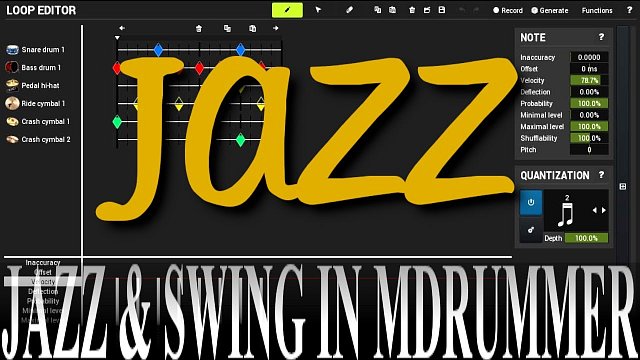This screenshot has width=640, height=360.
Task: Select the second blue Snare drum note
Action: 241,50
